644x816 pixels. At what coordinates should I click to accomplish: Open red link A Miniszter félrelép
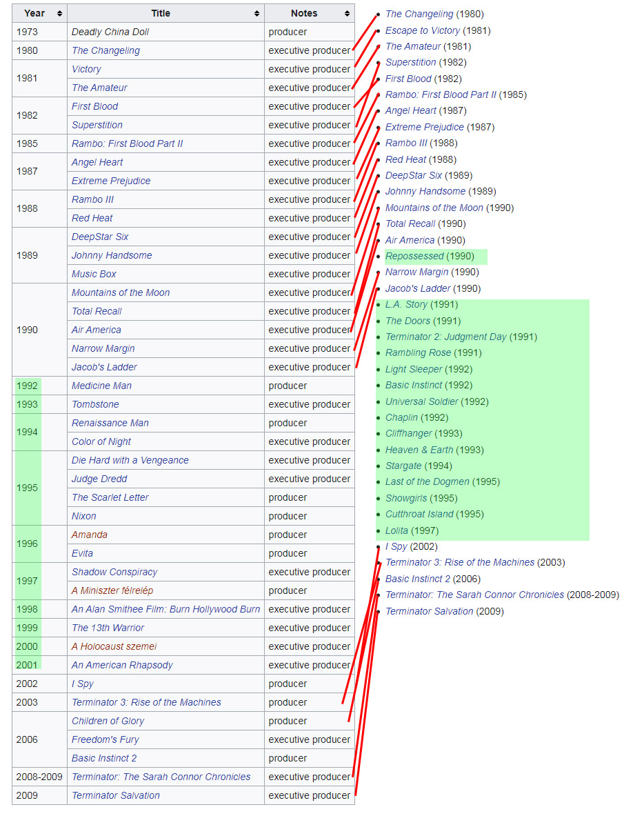[x=112, y=590]
